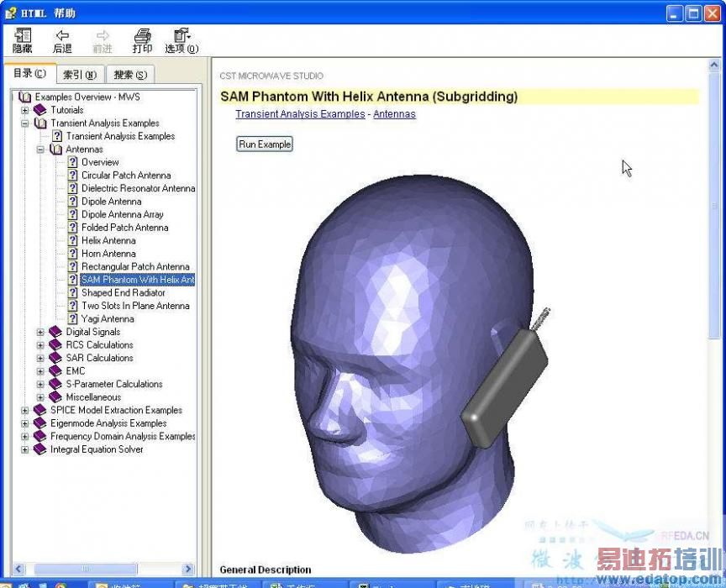Click the page icon beside Overview
Viewport: 726px width, 588px height.
pos(72,162)
